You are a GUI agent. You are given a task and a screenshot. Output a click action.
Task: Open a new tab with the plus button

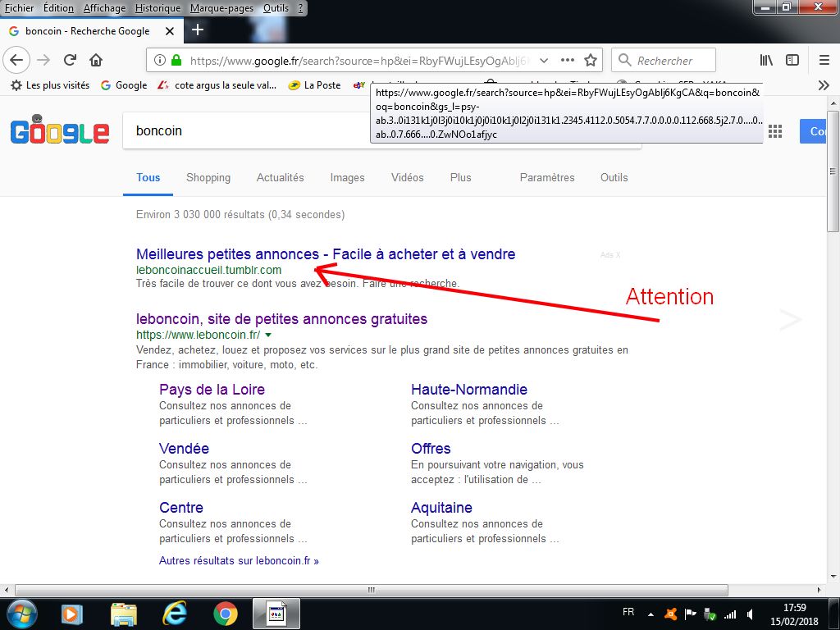(x=198, y=30)
